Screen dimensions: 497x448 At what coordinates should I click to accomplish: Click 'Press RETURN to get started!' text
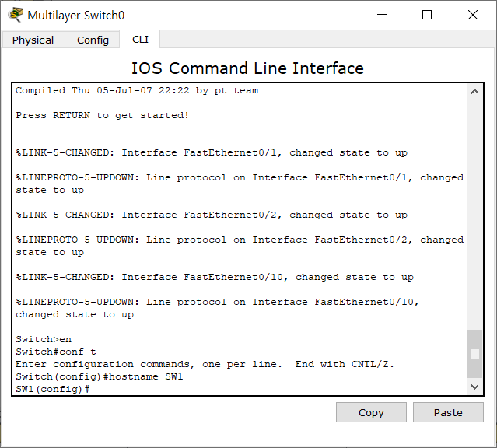pos(103,115)
